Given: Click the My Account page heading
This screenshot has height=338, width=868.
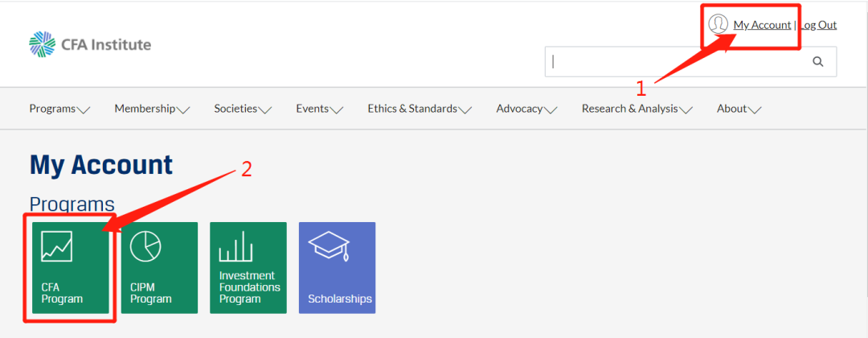Looking at the screenshot, I should [100, 165].
